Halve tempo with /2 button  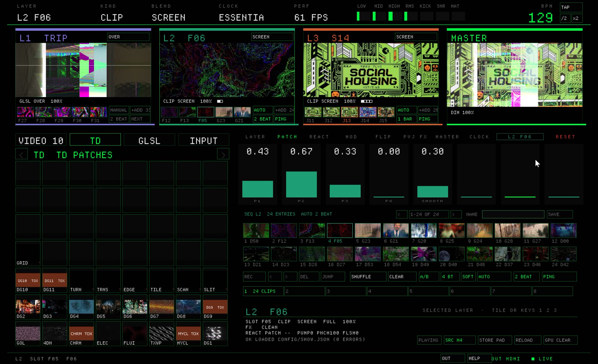click(565, 18)
